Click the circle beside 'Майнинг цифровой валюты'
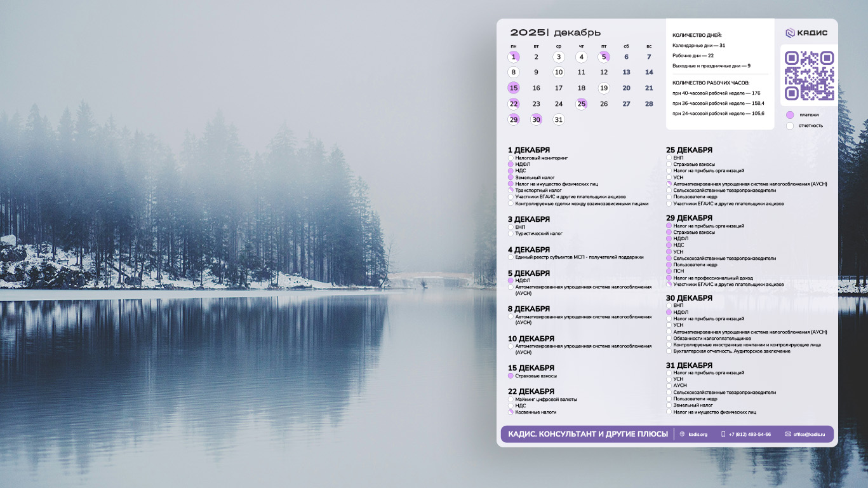868x488 pixels. click(x=511, y=400)
